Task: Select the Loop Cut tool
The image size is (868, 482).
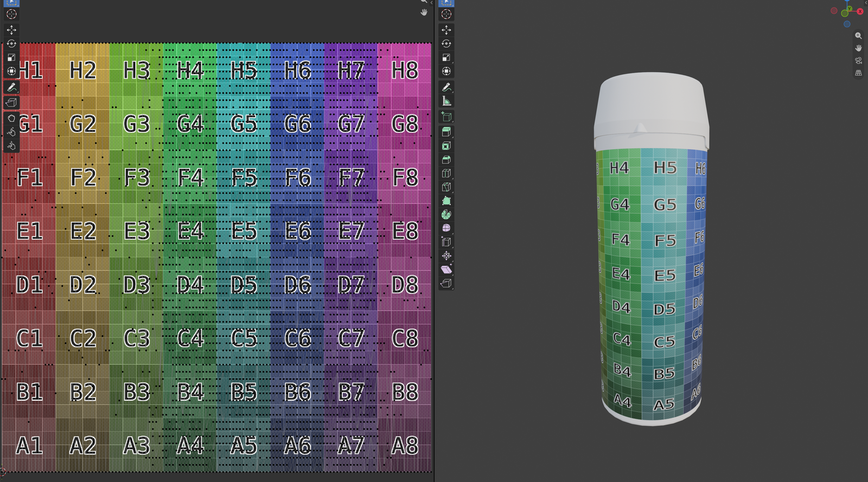Action: (446, 173)
